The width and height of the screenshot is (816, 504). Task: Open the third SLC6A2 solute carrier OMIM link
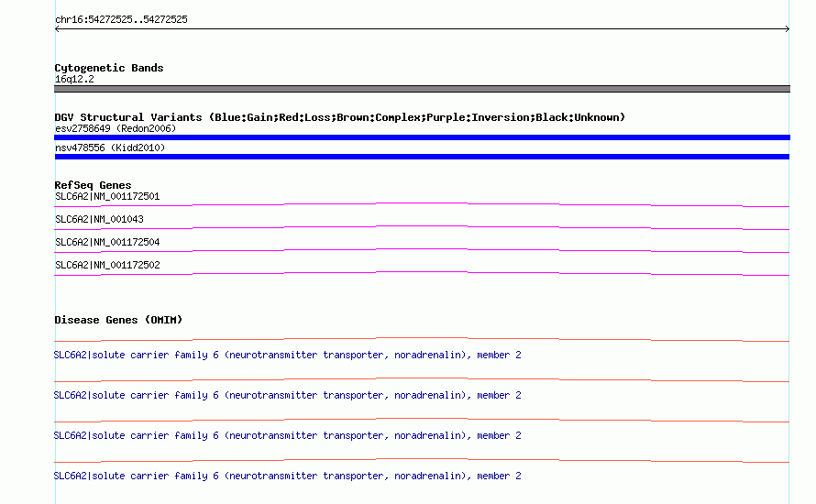point(287,436)
